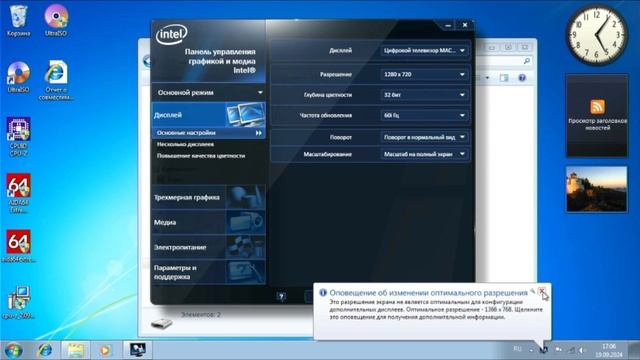Open the Recycle Bin desktop icon
Image resolution: width=640 pixels, height=360 pixels.
tap(18, 21)
